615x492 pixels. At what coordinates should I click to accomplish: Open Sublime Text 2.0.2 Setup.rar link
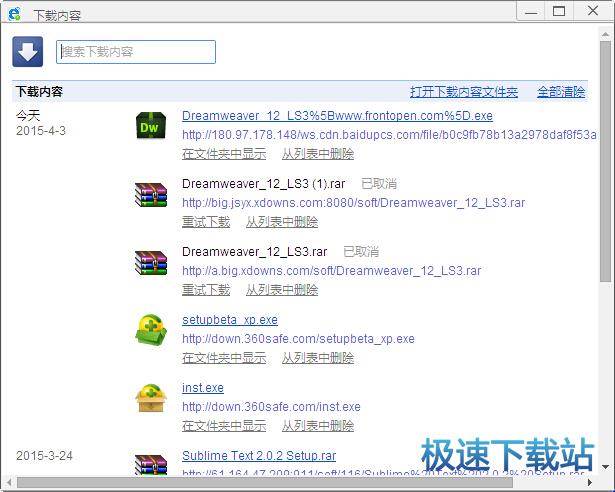(259, 456)
